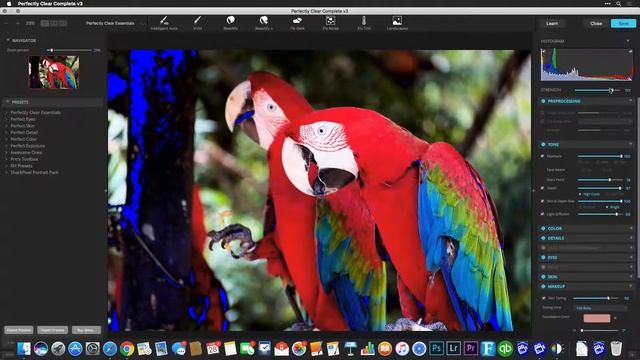Viewport: 640px width, 360px height.
Task: Expand the Perfectly Clear Essentials preset group
Action: pos(7,112)
